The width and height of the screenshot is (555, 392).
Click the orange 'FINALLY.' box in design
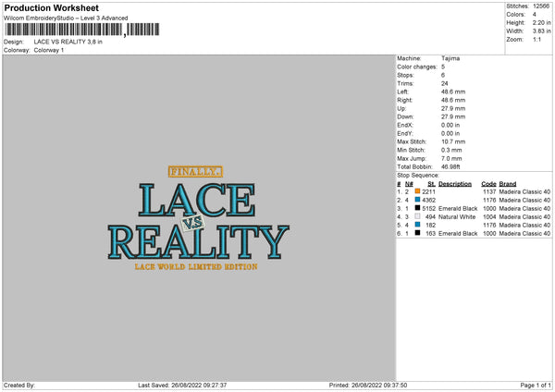tap(195, 172)
